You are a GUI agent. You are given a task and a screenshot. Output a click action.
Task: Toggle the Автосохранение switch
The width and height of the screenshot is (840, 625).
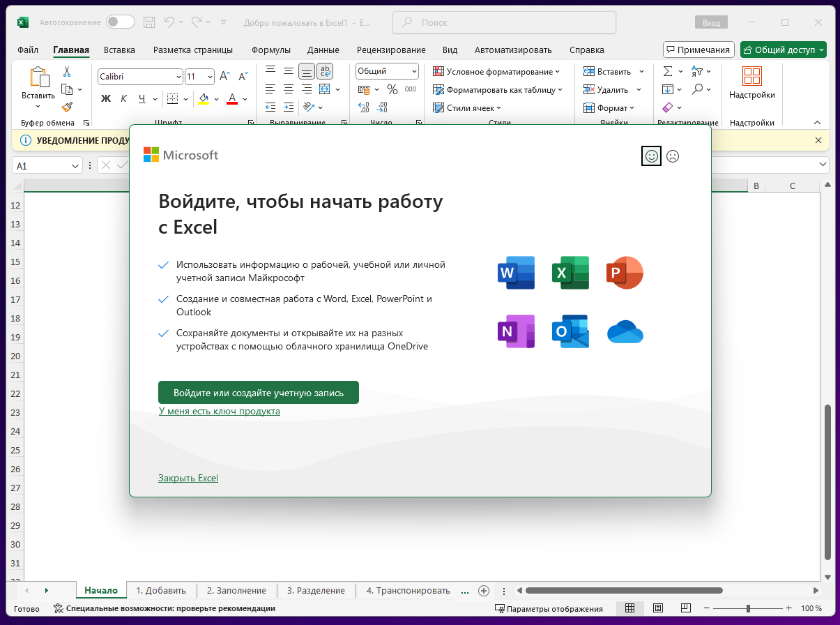pos(121,22)
